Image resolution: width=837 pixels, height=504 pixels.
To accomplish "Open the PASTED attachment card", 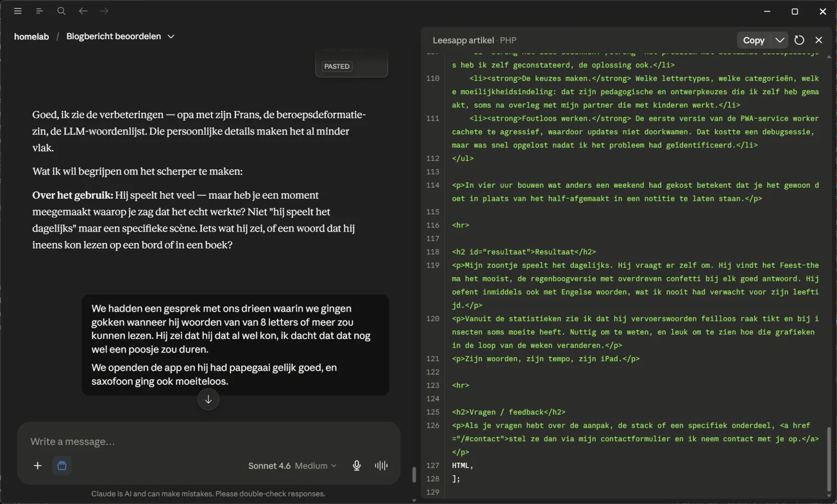I will point(352,64).
